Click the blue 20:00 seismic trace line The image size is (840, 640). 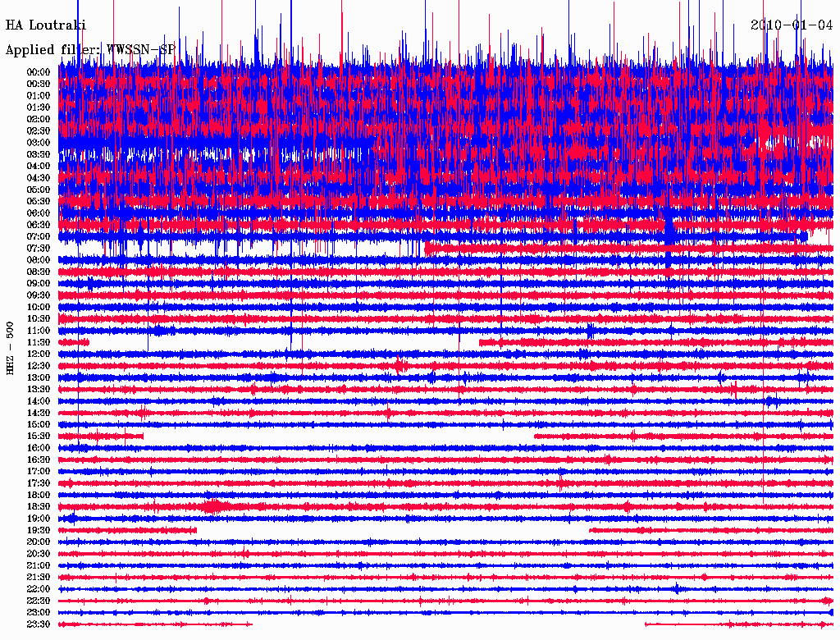click(410, 542)
